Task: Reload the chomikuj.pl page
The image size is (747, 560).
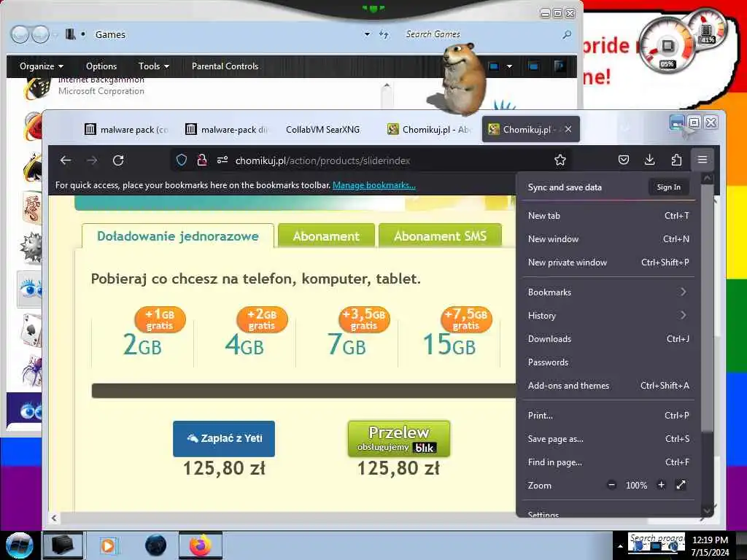Action: pyautogui.click(x=118, y=160)
